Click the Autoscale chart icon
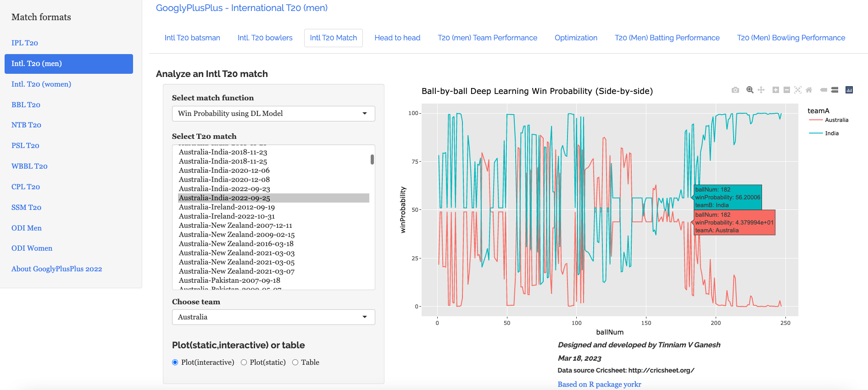Viewport: 868px width, 390px height. point(798,90)
